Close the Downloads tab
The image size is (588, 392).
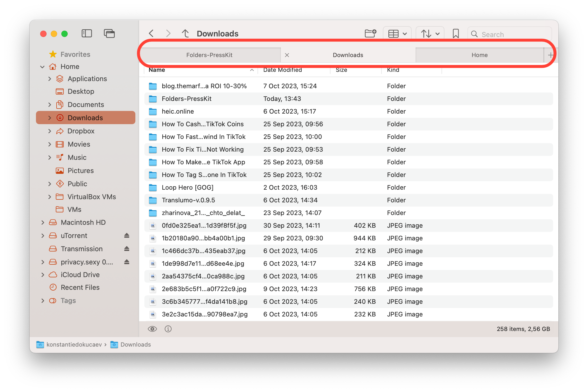[x=287, y=55]
